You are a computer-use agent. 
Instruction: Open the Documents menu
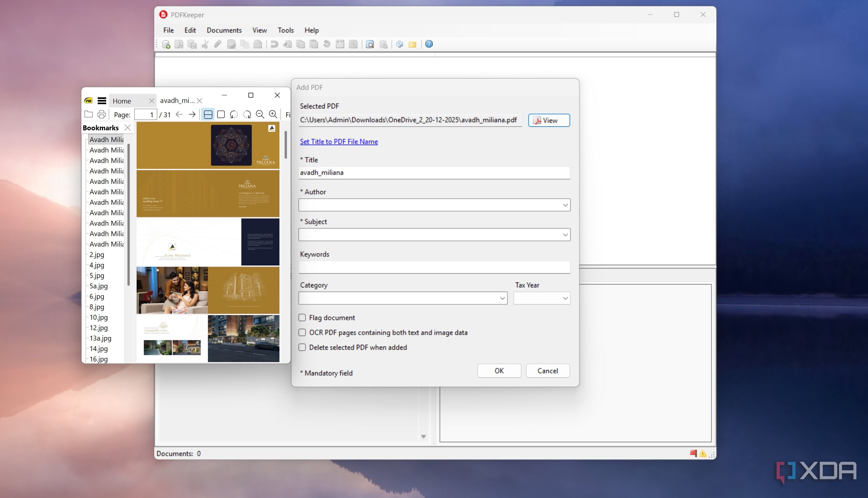click(224, 30)
